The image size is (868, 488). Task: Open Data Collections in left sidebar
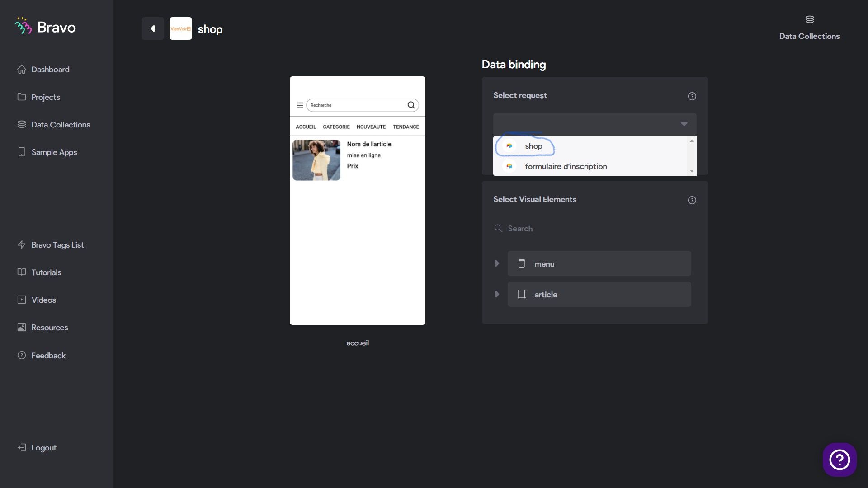(54, 125)
